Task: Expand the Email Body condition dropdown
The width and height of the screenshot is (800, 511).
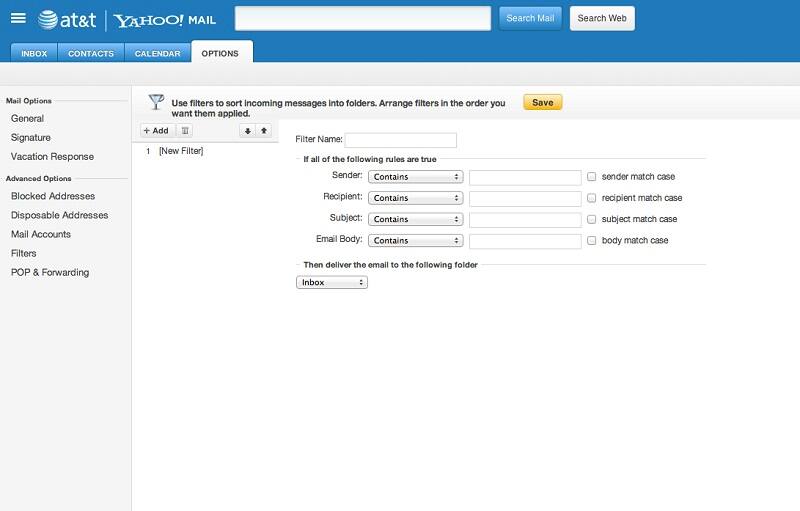Action: pyautogui.click(x=415, y=241)
